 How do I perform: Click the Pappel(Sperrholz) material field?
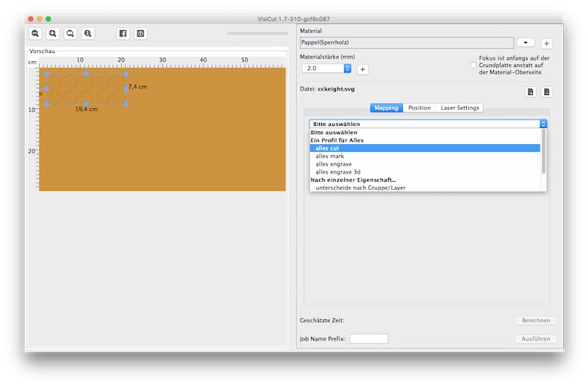pyautogui.click(x=407, y=43)
